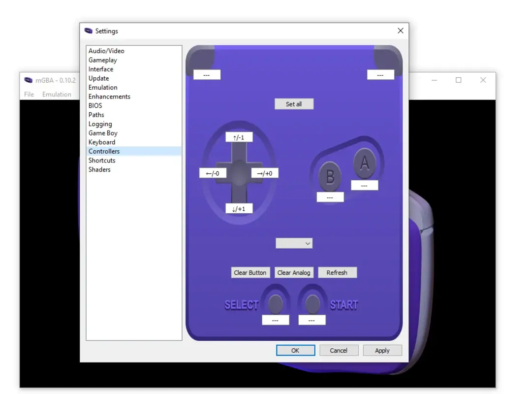Image resolution: width=532 pixels, height=394 pixels.
Task: Assign the B button mapping
Action: pos(329,197)
